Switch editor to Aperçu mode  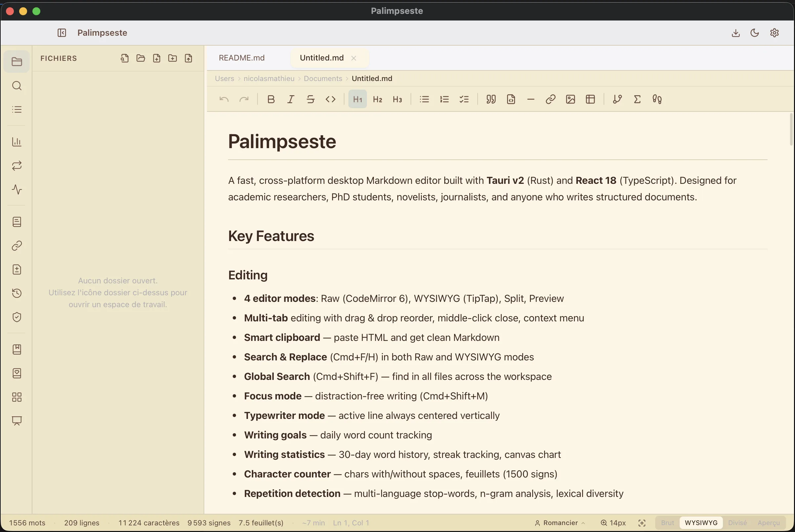click(x=769, y=523)
